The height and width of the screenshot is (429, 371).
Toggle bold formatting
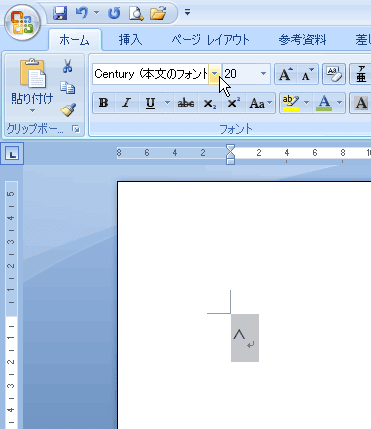pos(104,103)
